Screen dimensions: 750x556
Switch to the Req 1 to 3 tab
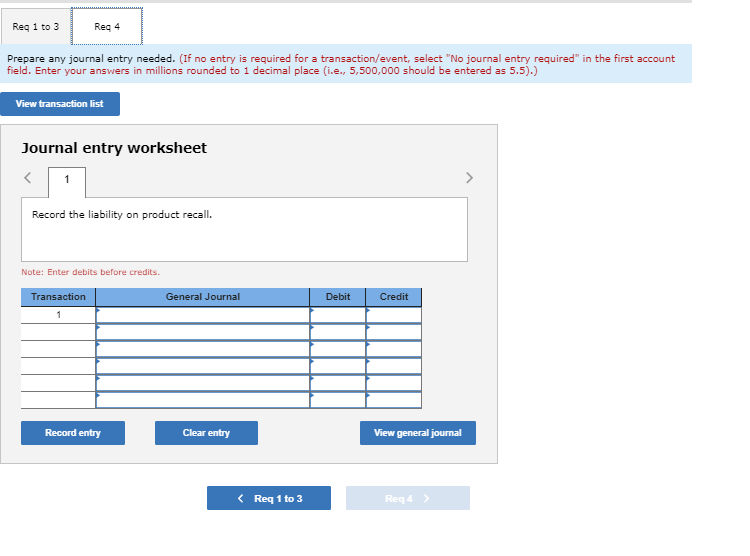click(36, 27)
